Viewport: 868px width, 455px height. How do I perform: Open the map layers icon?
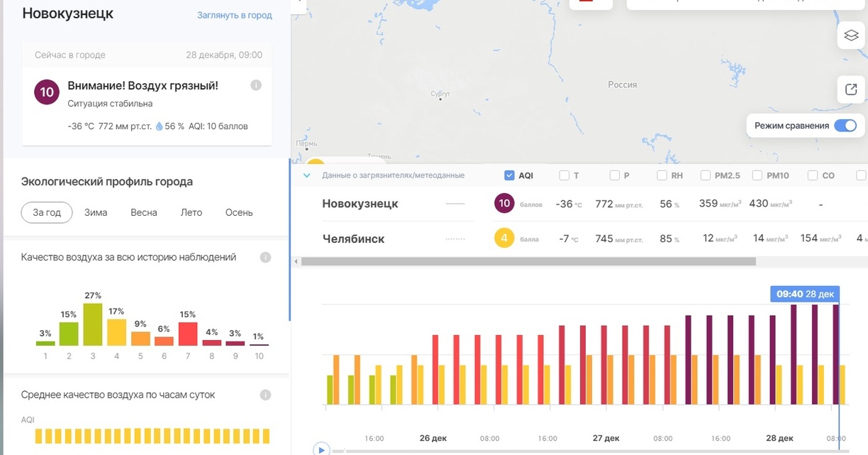[x=850, y=35]
